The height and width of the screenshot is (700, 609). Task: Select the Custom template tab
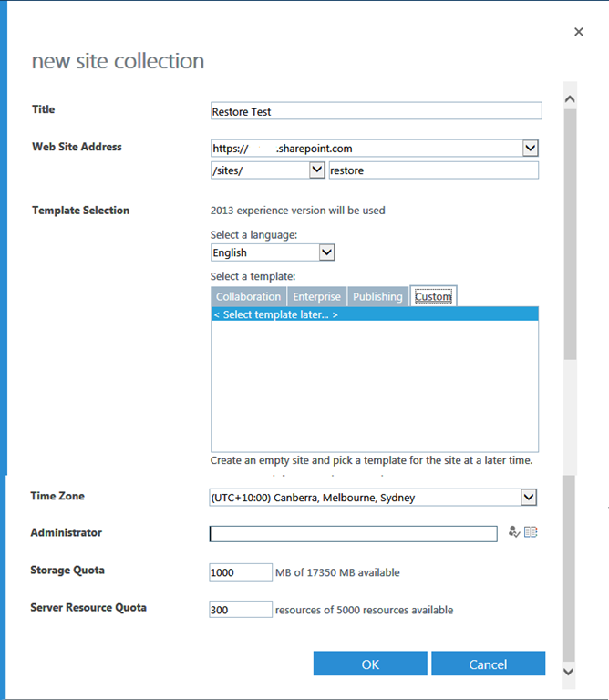click(x=433, y=297)
